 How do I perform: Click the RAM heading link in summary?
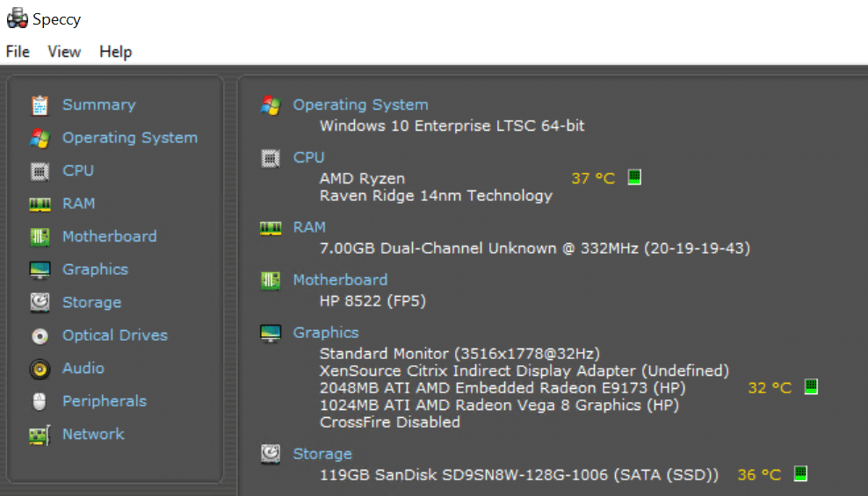click(309, 227)
